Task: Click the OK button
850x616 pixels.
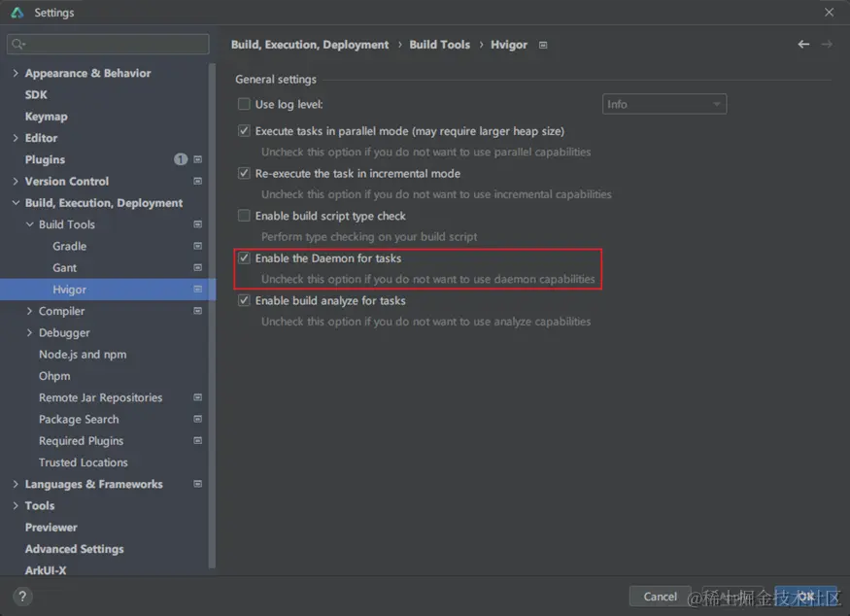Action: click(805, 597)
